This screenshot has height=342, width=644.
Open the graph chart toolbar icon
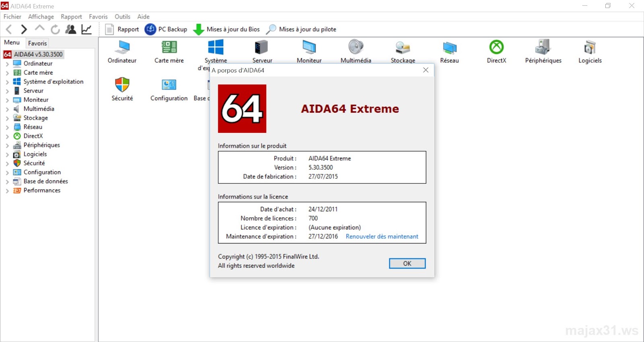[x=87, y=29]
